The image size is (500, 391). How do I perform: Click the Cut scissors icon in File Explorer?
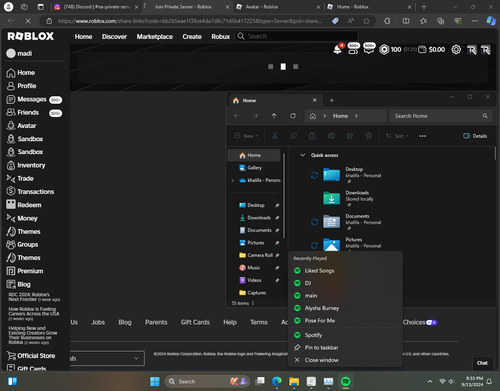pyautogui.click(x=275, y=136)
